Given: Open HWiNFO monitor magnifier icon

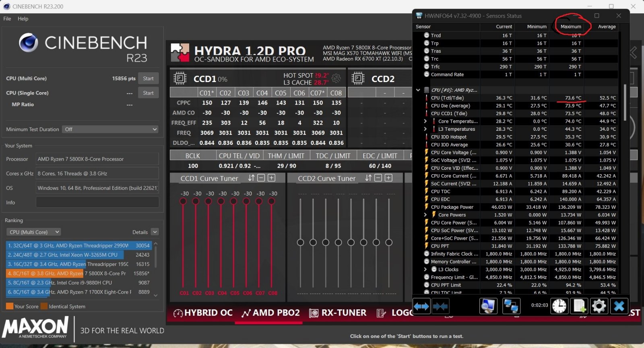Looking at the screenshot, I should coord(488,306).
